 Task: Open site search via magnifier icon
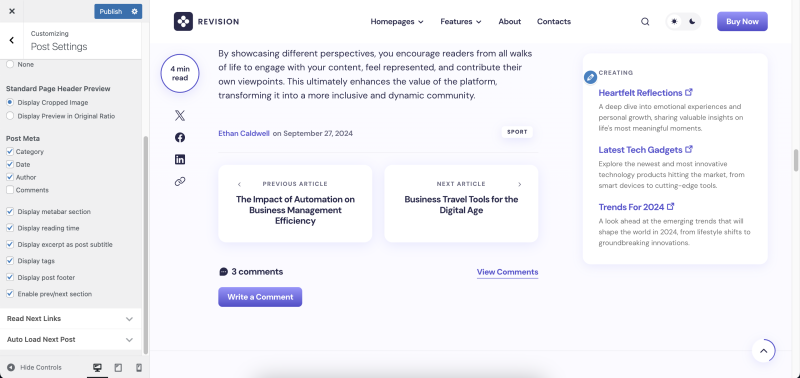coord(645,21)
